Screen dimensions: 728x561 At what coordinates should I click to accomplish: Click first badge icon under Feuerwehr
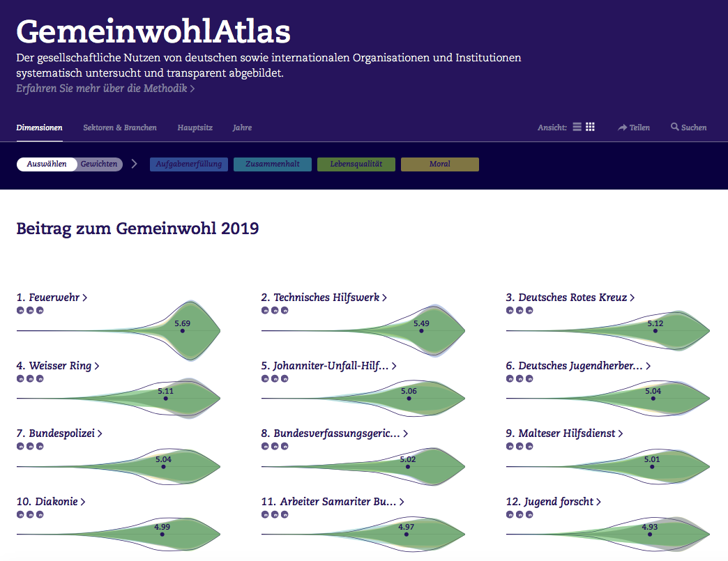click(20, 310)
